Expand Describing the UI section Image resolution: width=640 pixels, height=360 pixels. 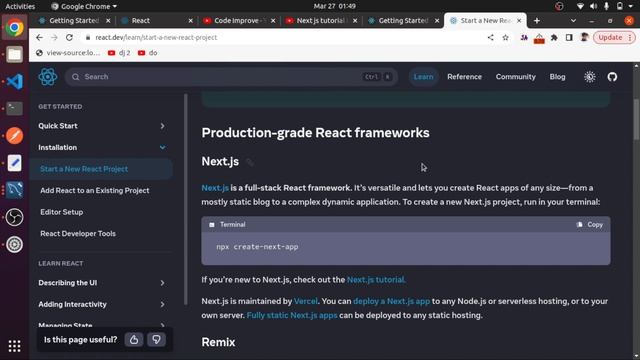[101, 283]
